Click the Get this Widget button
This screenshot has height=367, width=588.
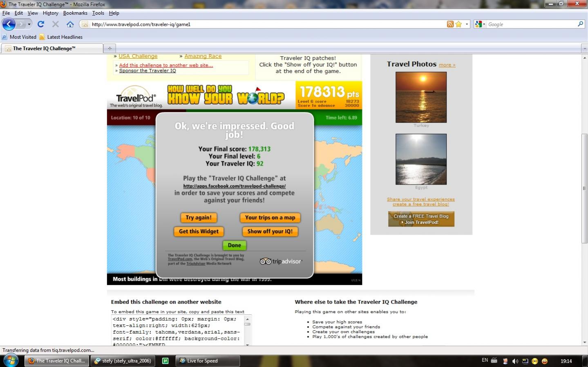pyautogui.click(x=199, y=231)
